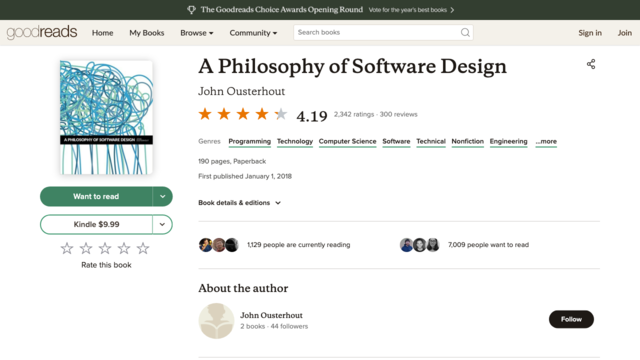Image resolution: width=640 pixels, height=360 pixels.
Task: Click the search magnifier icon
Action: click(465, 32)
